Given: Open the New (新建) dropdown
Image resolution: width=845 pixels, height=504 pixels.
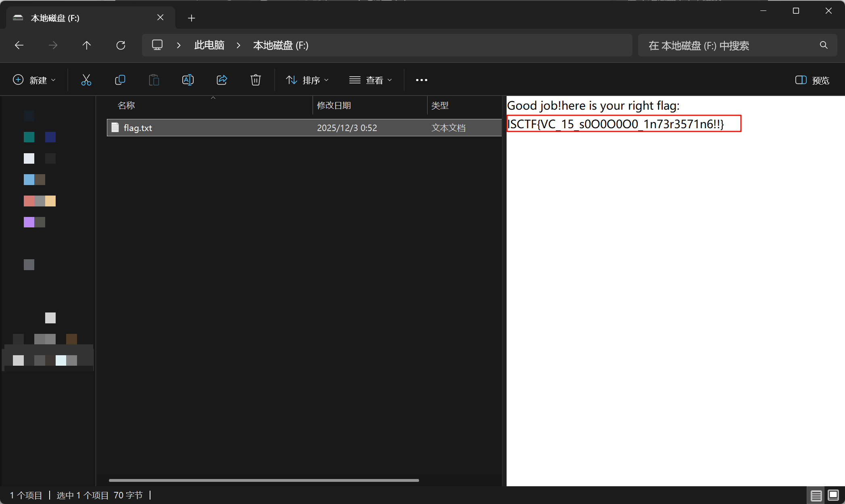Looking at the screenshot, I should pos(34,80).
